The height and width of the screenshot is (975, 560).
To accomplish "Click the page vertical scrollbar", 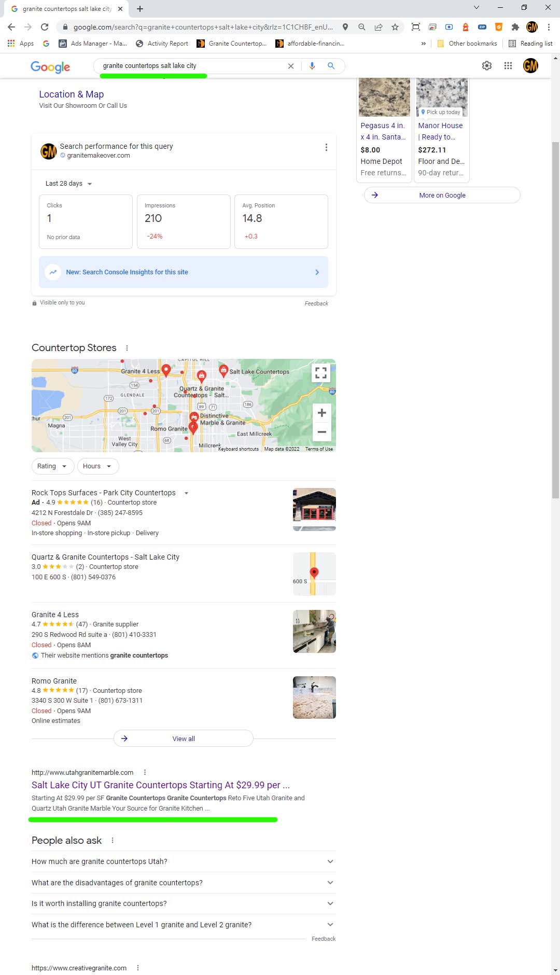I will click(x=555, y=319).
